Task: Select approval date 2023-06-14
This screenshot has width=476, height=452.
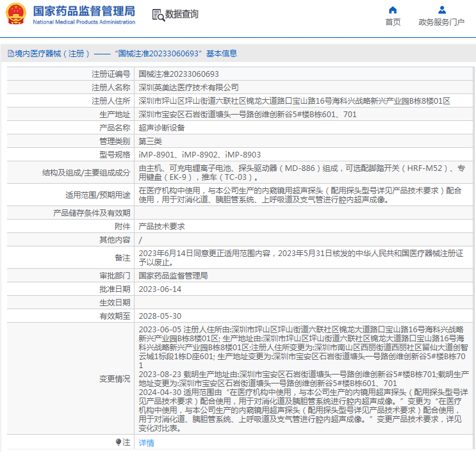Action: (160, 289)
